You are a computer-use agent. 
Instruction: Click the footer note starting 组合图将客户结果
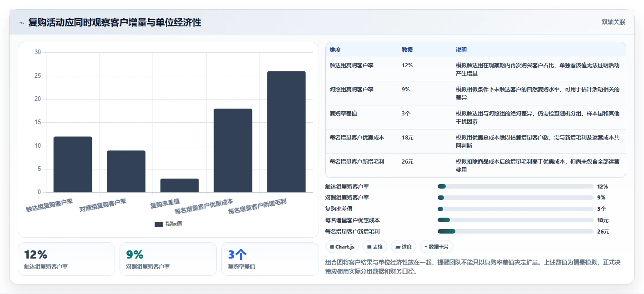[x=473, y=267]
